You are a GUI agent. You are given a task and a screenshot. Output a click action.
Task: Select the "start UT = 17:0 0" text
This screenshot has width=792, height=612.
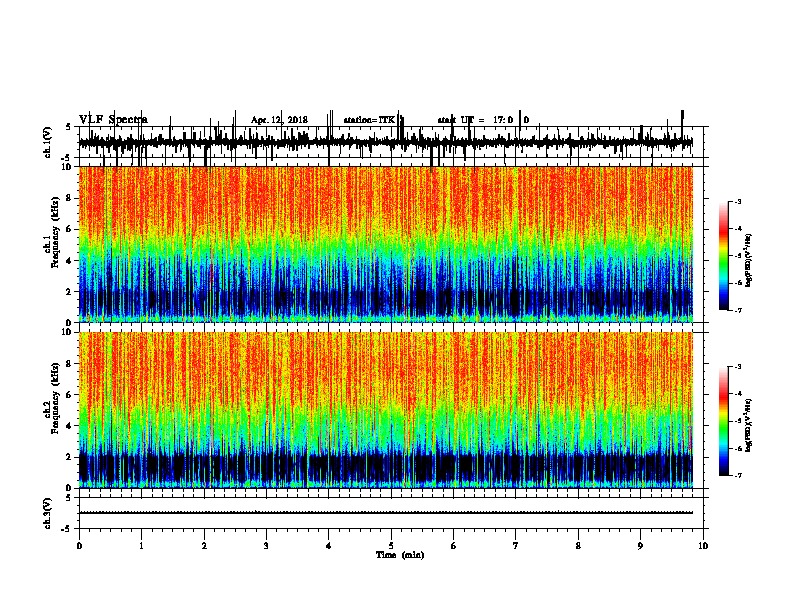tap(483, 120)
